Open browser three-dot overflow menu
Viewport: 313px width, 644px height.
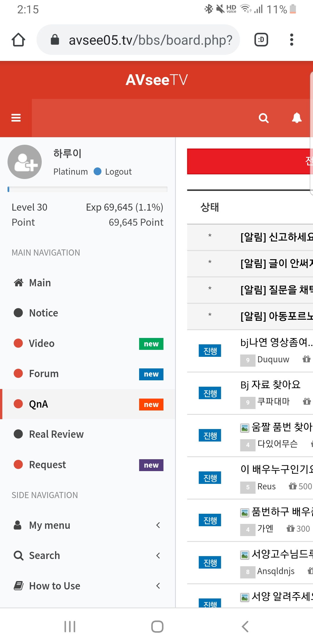(x=292, y=40)
